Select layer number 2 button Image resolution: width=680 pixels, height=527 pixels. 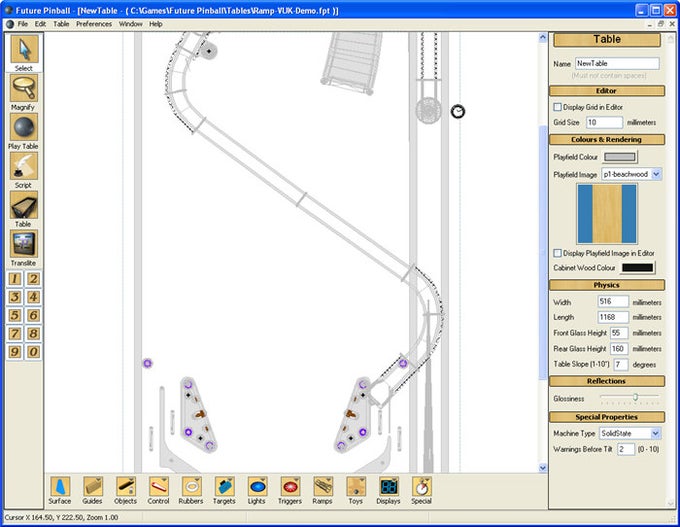point(33,278)
